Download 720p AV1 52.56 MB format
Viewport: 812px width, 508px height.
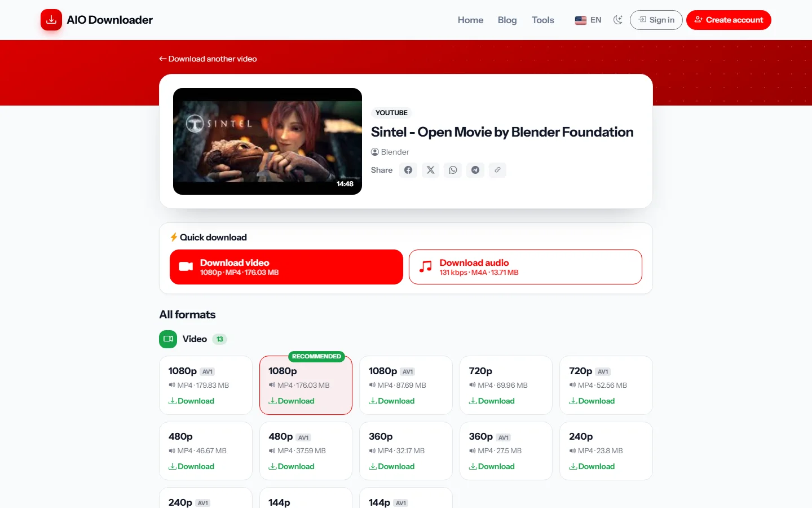coord(592,401)
